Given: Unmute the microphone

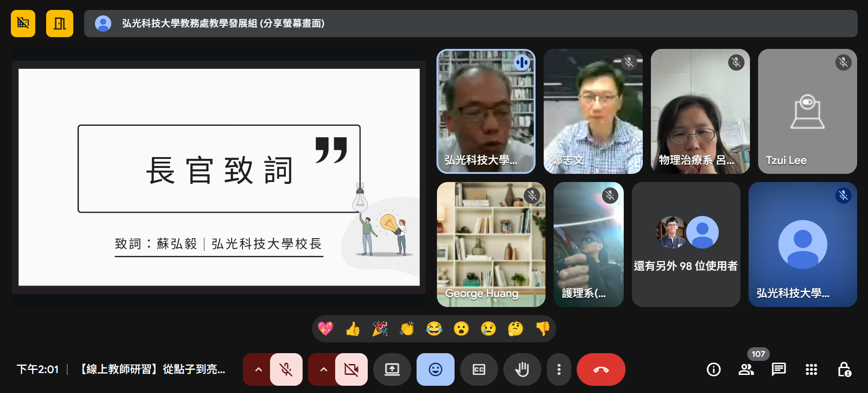Looking at the screenshot, I should pos(286,369).
